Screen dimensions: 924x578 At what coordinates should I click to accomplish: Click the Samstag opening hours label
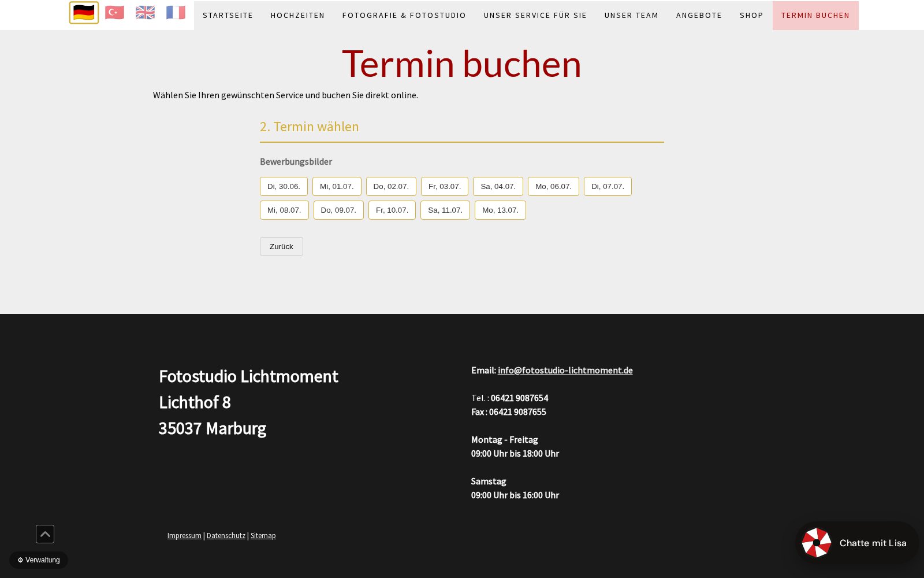[x=489, y=481]
